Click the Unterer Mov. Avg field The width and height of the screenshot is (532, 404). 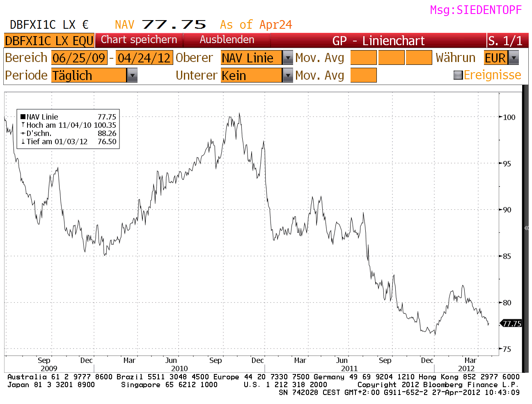coord(363,76)
